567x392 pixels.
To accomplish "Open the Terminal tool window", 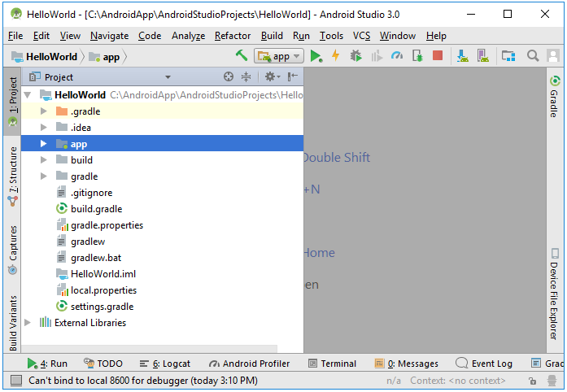I will point(333,363).
